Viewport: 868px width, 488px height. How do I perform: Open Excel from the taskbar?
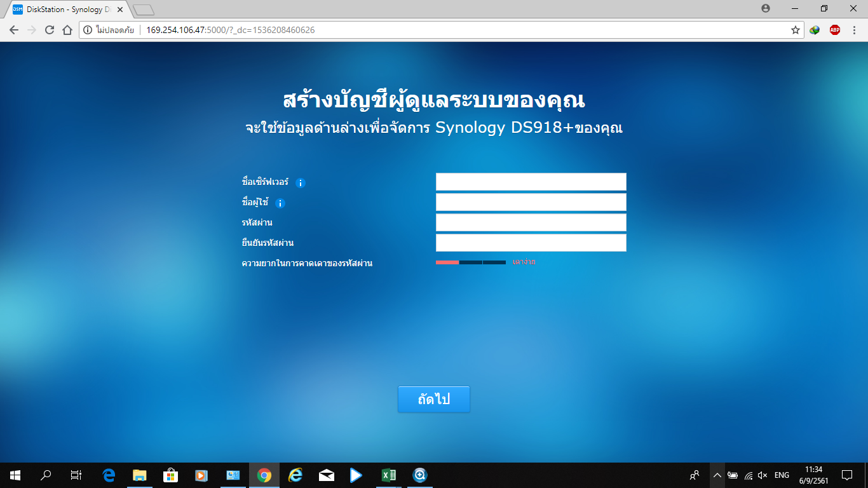388,475
